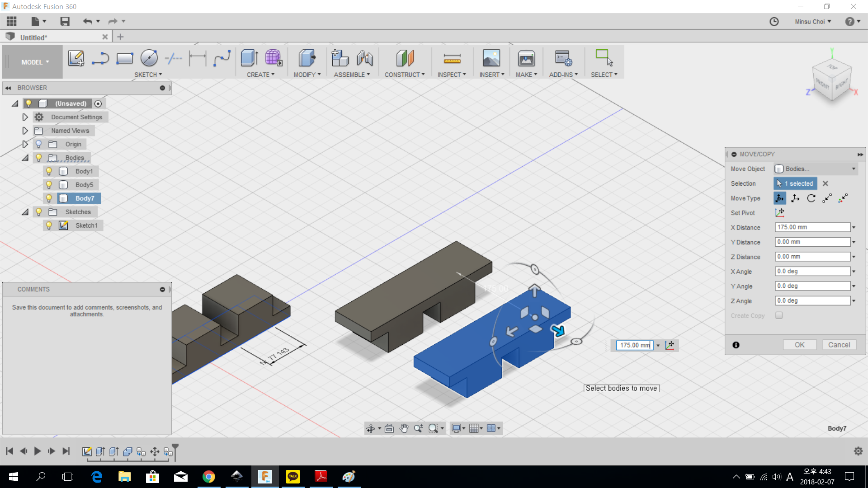The width and height of the screenshot is (868, 488).
Task: Select the Trim sketch tool
Action: tap(174, 58)
